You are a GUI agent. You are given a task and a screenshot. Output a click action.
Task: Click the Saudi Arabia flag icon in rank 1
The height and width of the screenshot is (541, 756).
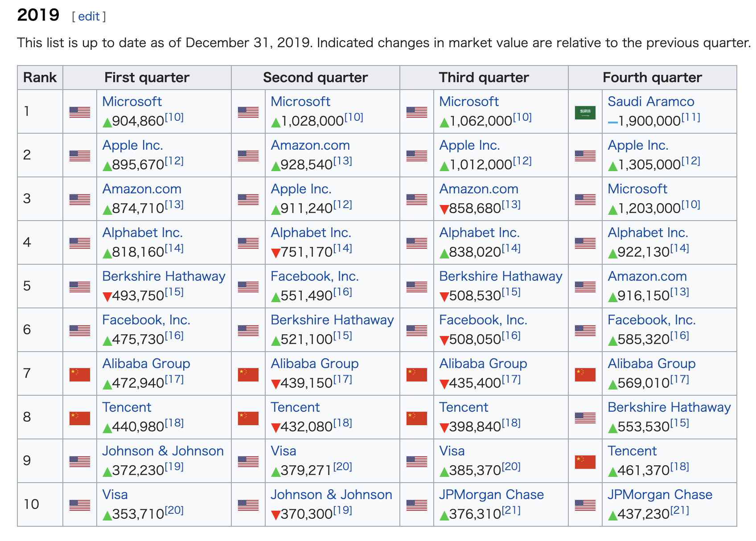pos(585,112)
